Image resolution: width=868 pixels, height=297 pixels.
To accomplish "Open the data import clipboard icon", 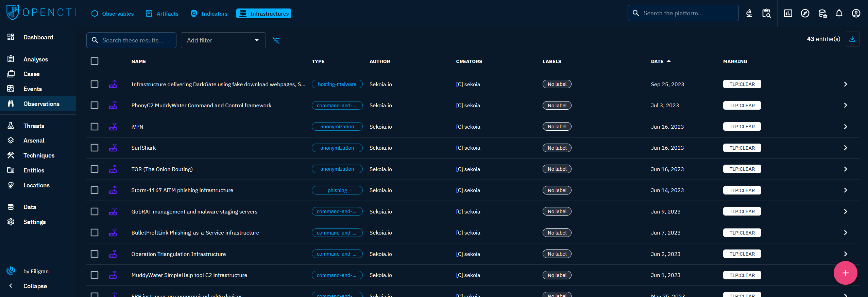I will [766, 13].
